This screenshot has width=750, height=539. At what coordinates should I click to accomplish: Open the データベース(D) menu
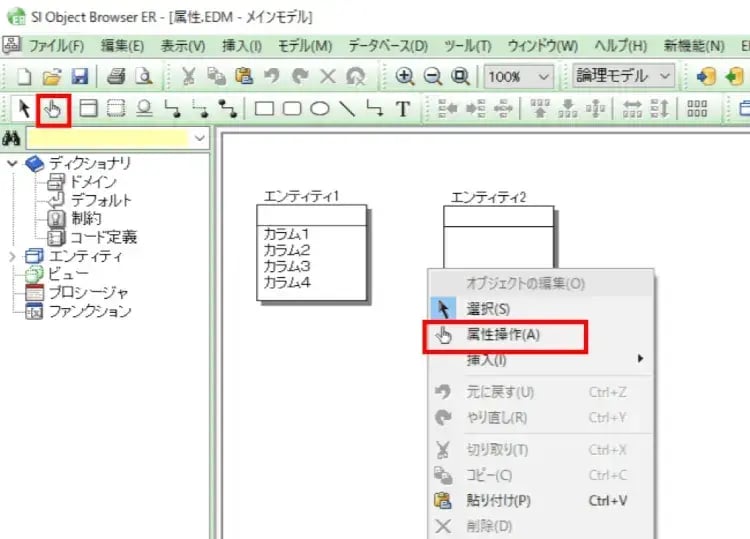388,46
